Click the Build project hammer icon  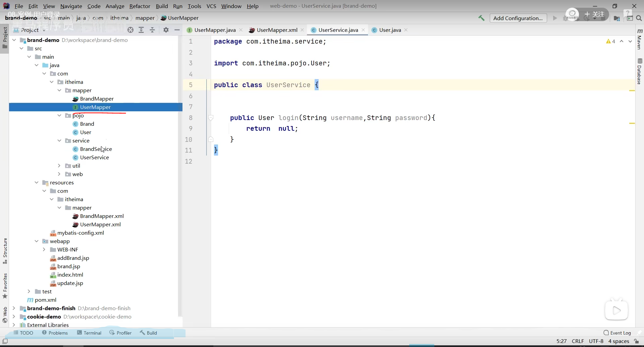pos(481,18)
